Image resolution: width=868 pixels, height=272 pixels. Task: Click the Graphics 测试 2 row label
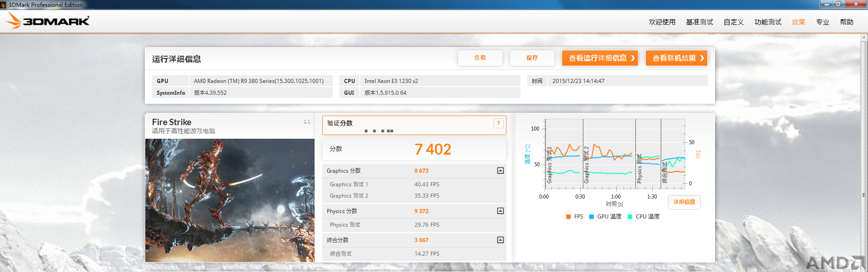click(349, 196)
